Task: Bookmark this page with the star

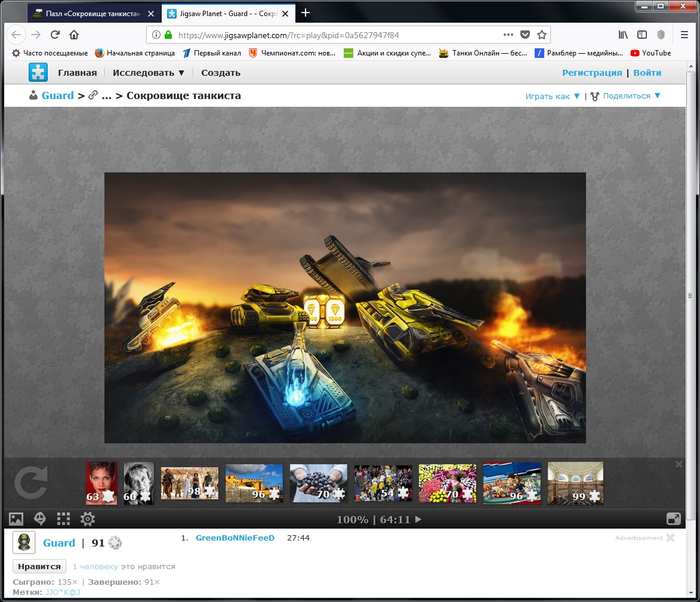Action: 541,35
